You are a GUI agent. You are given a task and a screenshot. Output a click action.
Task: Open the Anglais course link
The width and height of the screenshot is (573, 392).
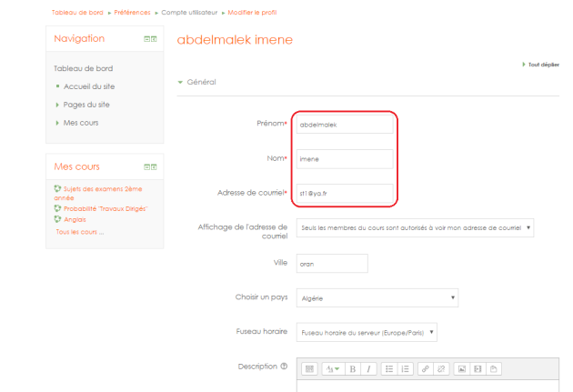[x=75, y=219]
